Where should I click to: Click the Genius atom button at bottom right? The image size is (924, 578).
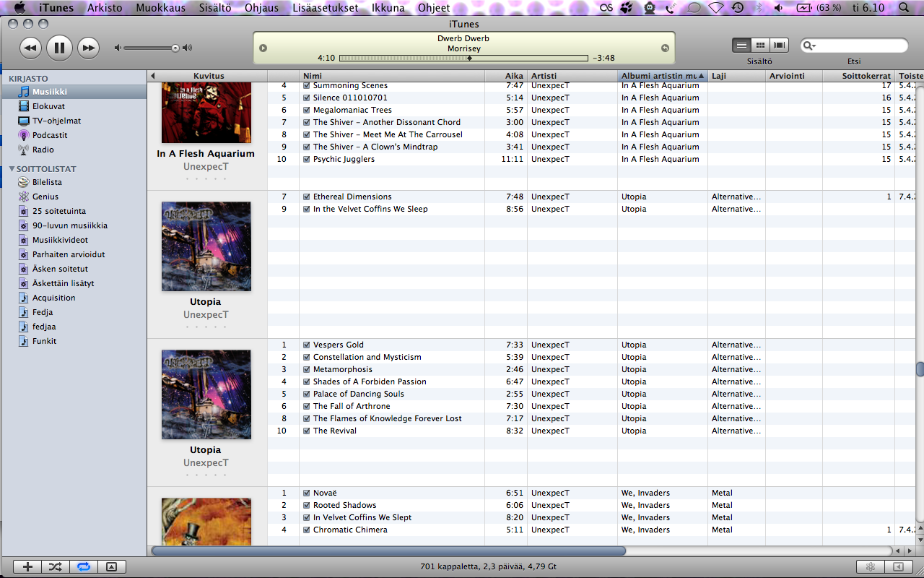(x=871, y=567)
